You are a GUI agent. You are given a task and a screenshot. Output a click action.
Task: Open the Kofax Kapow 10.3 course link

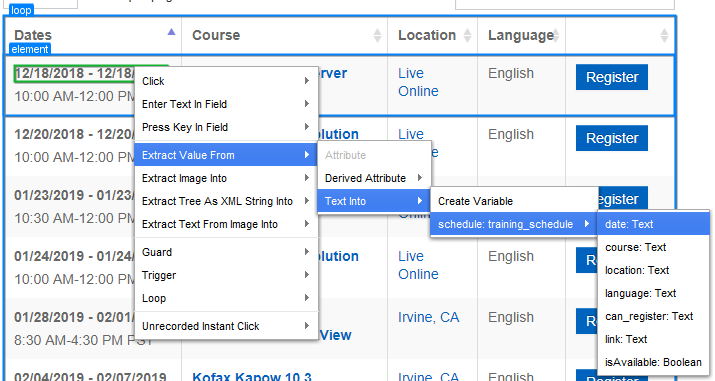[x=252, y=376]
